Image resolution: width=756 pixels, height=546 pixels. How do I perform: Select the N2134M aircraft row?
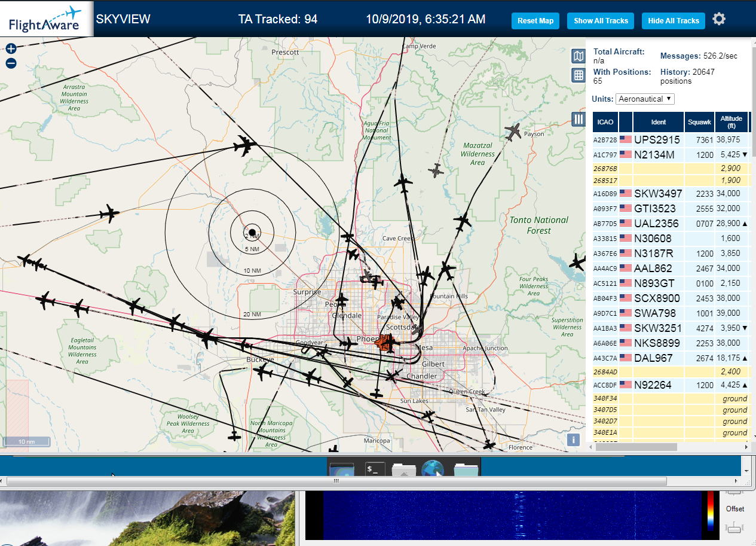[x=671, y=155]
